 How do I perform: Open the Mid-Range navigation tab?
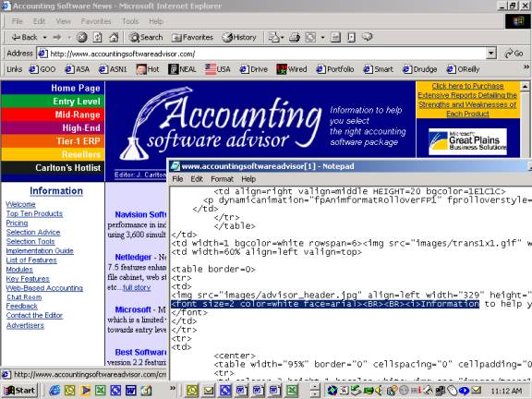[x=53, y=115]
